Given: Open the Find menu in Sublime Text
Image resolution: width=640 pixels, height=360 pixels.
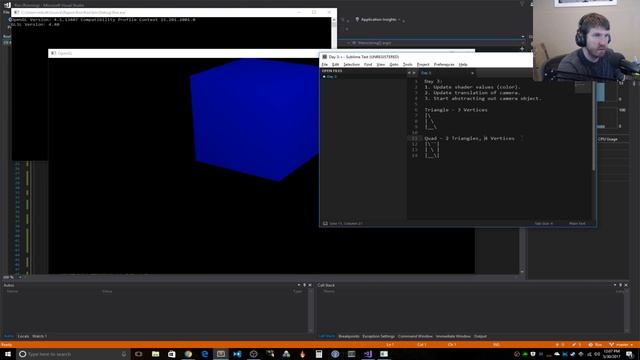Looking at the screenshot, I should pos(368,64).
